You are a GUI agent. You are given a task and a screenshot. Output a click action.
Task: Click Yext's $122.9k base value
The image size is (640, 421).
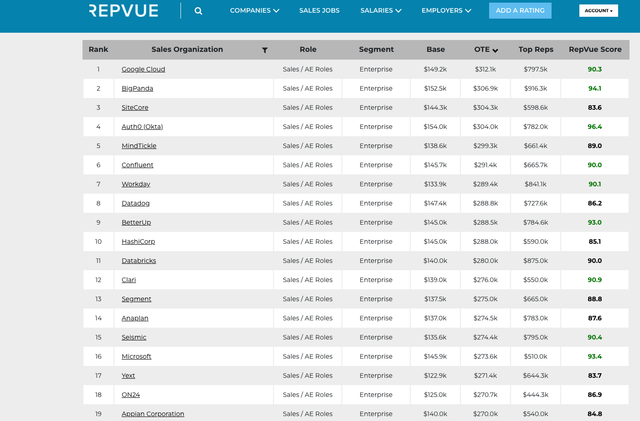(435, 376)
